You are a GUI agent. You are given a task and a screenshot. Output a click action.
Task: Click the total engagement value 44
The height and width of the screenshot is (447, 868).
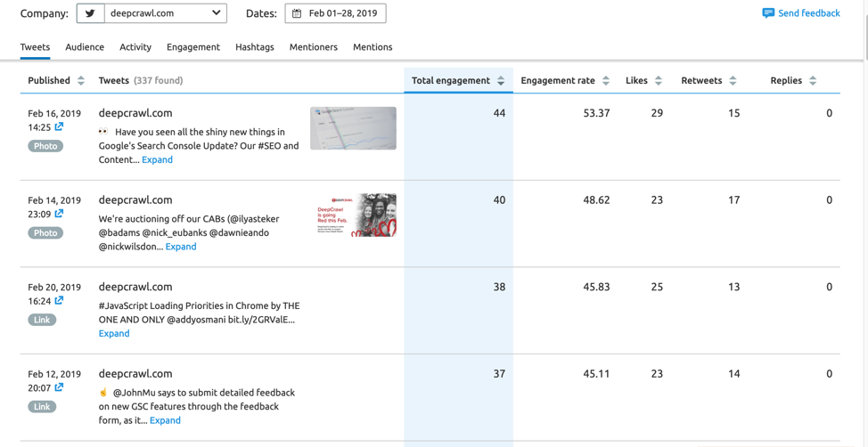499,113
